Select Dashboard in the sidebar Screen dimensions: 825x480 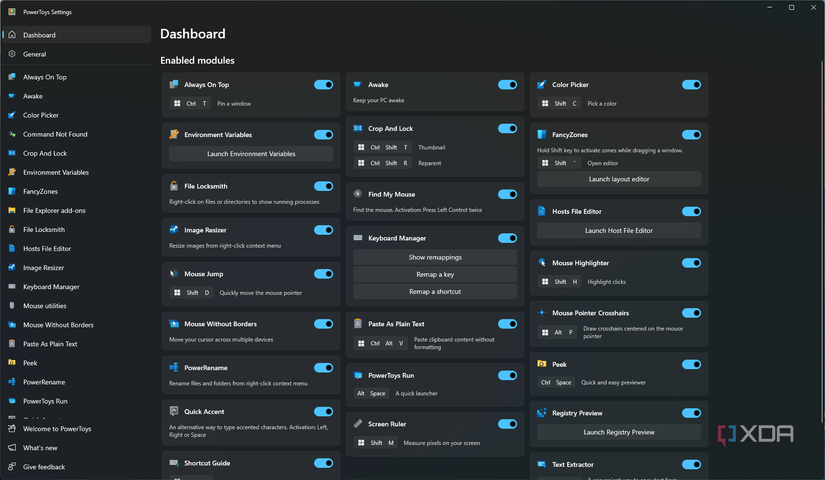coord(76,35)
